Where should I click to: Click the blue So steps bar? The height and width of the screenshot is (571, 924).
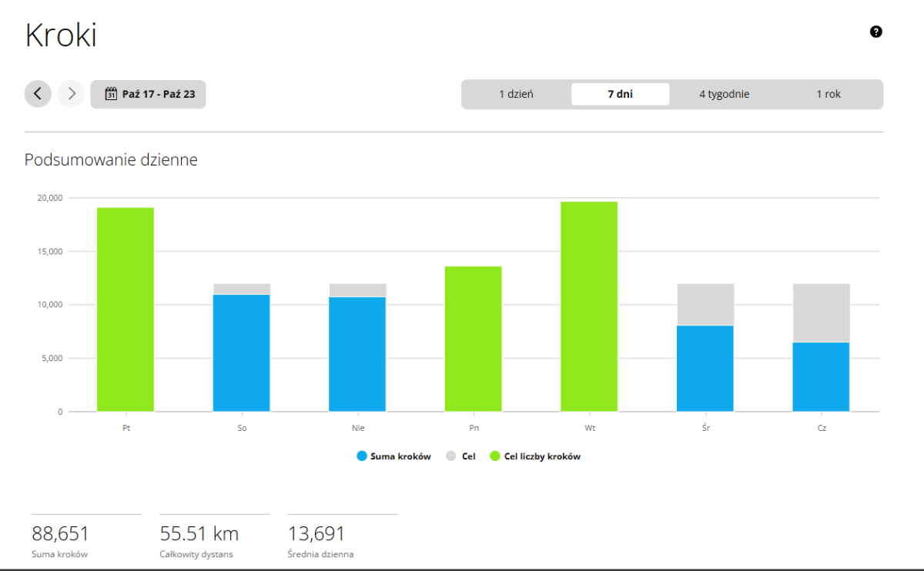[242, 353]
